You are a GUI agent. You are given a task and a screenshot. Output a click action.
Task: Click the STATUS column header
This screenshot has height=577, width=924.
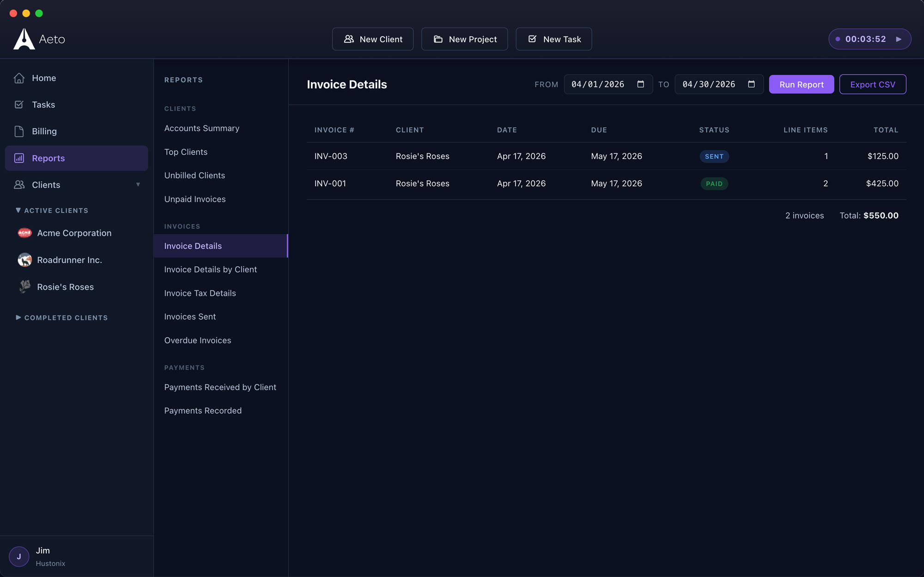tap(714, 130)
